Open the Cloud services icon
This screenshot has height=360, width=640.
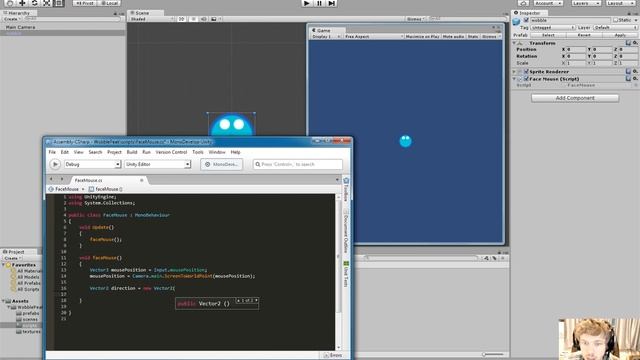[524, 3]
